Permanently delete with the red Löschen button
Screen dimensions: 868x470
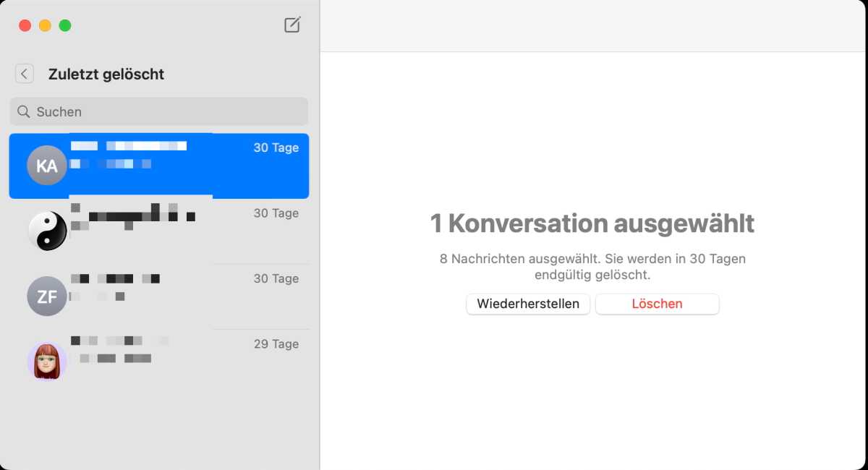(x=658, y=304)
